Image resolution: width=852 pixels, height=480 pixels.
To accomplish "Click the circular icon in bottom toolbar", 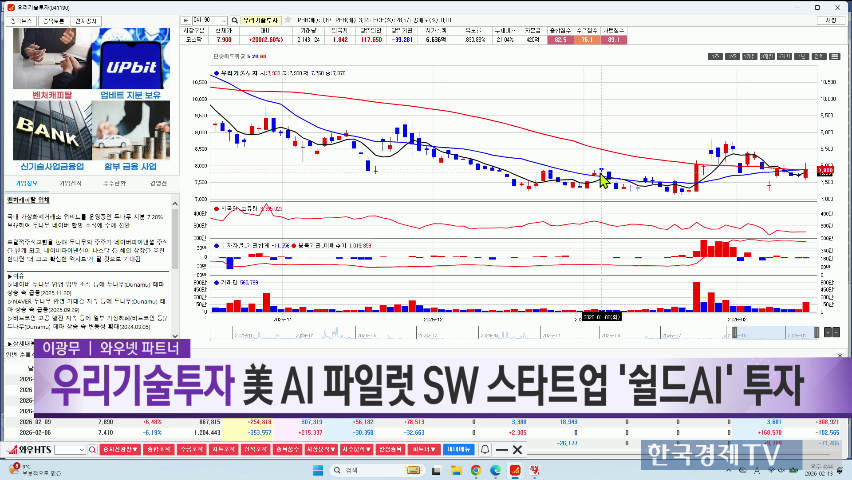I will click(x=487, y=450).
